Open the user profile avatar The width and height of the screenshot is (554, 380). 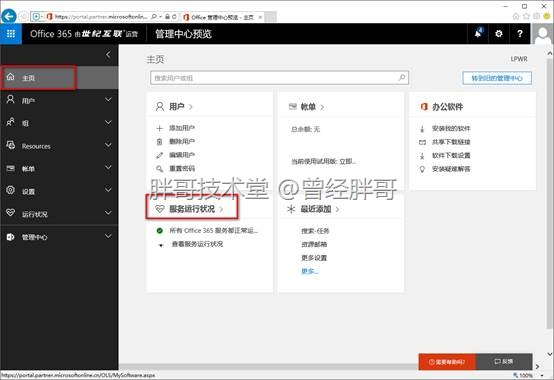542,34
